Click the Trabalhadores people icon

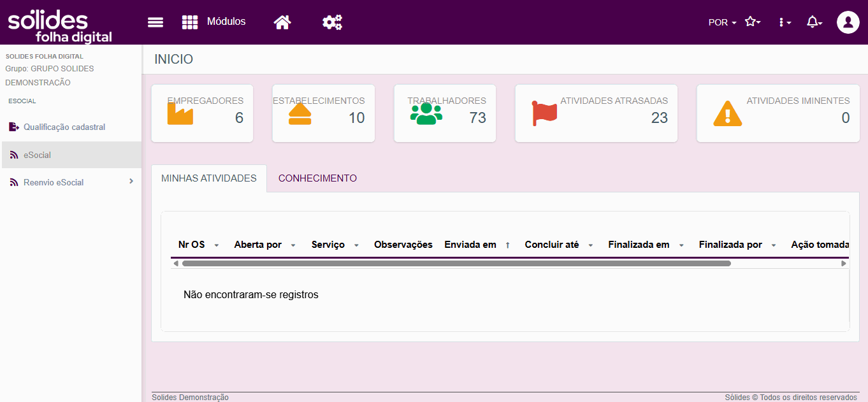tap(426, 113)
